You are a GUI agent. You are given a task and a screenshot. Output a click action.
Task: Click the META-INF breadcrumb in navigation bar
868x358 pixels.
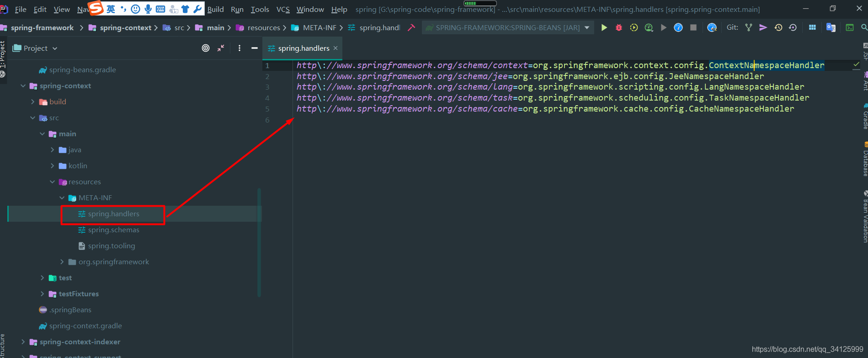coord(319,28)
